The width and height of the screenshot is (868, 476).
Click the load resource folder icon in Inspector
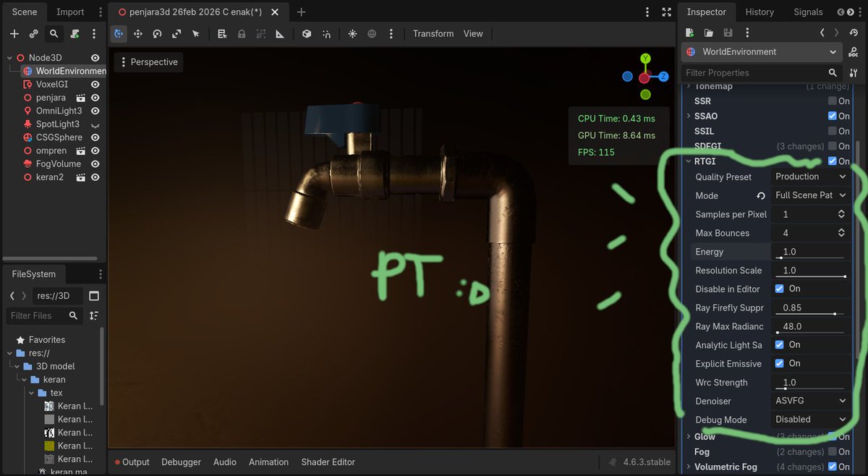(x=709, y=33)
